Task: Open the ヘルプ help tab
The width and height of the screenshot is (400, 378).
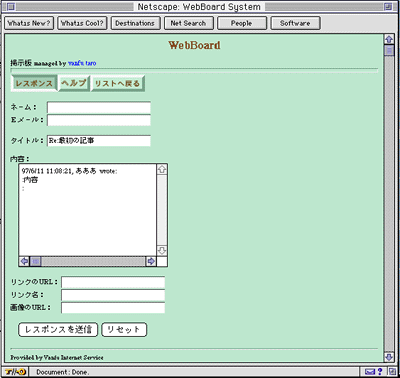Action: click(74, 83)
